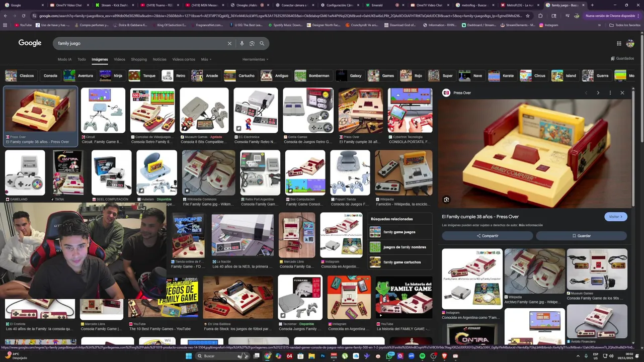This screenshot has height=362, width=644.
Task: Click the Compartir button
Action: point(488,236)
